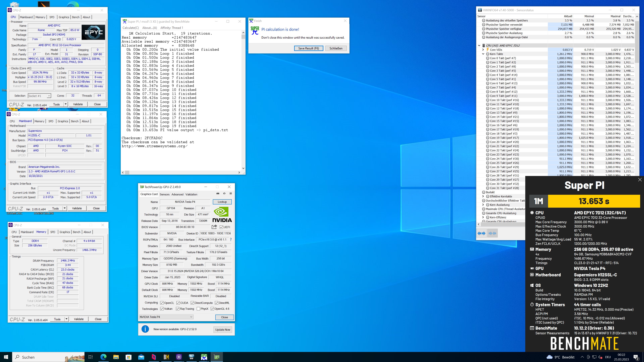The height and width of the screenshot is (362, 644).
Task: Open Task View from taskbar
Action: (x=91, y=357)
